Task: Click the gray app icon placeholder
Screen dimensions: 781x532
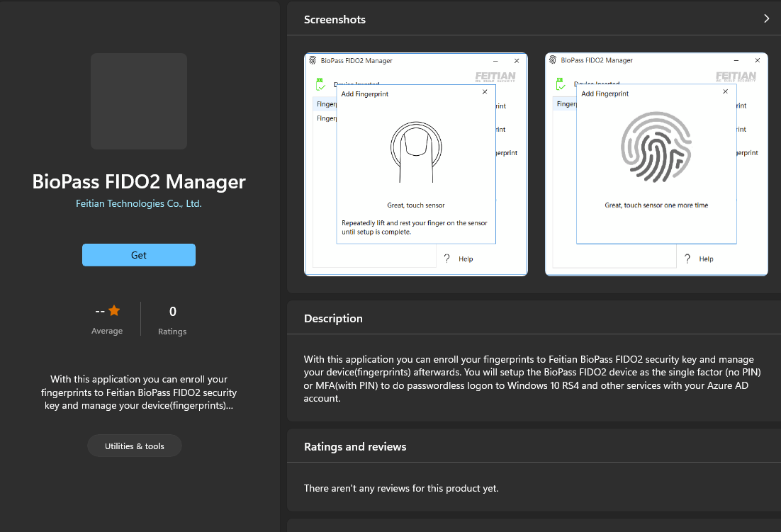Action: click(x=139, y=101)
